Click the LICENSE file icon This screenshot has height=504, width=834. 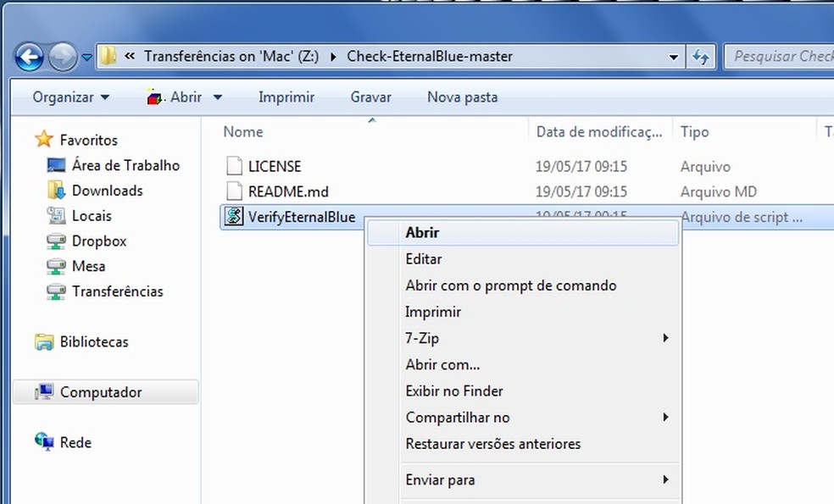[x=234, y=166]
